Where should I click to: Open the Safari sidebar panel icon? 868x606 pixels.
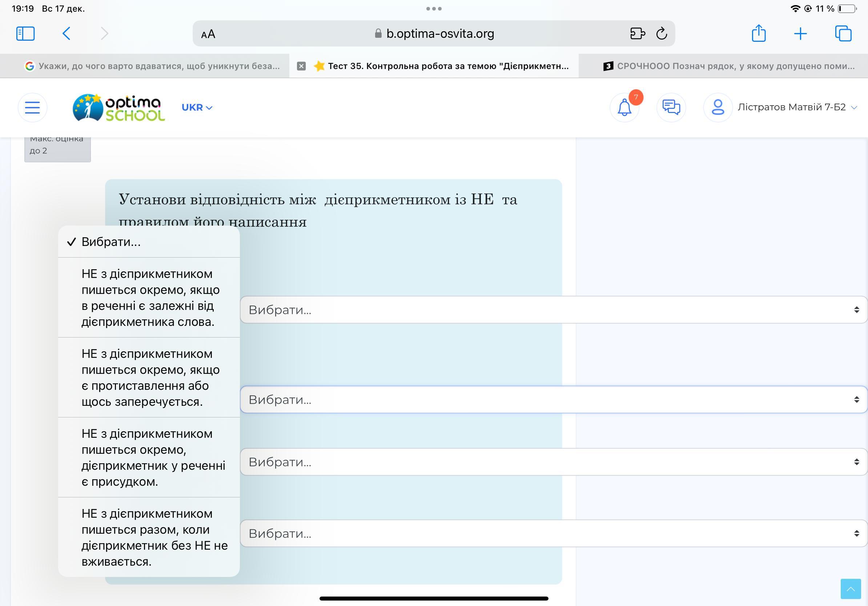pos(25,34)
